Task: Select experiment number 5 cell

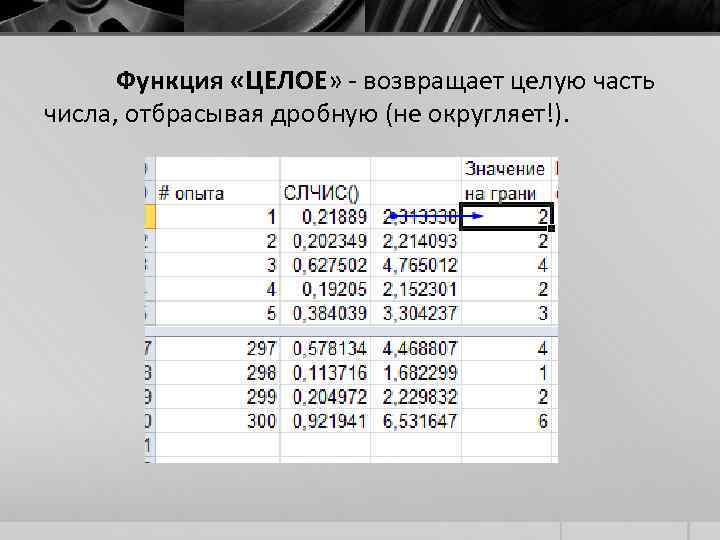Action: (217, 313)
